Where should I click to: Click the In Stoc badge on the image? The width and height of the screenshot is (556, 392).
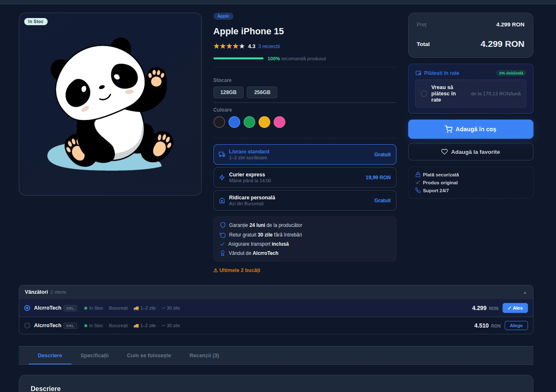coord(36,21)
